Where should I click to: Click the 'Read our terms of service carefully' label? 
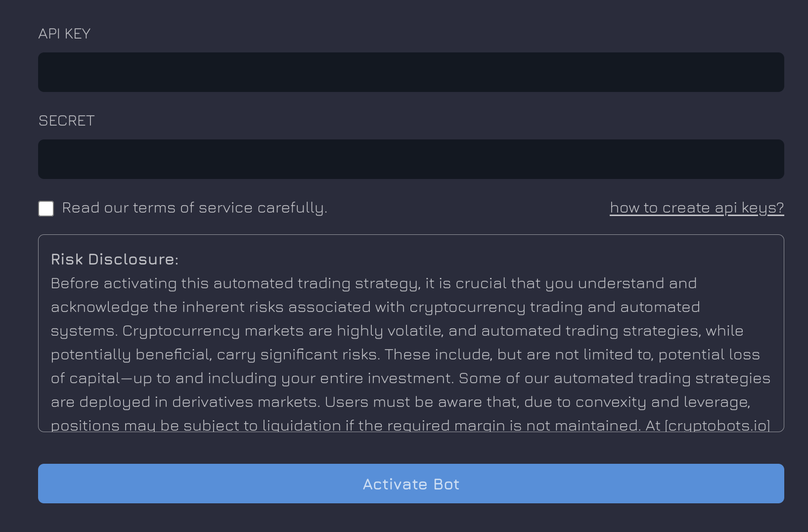click(194, 208)
